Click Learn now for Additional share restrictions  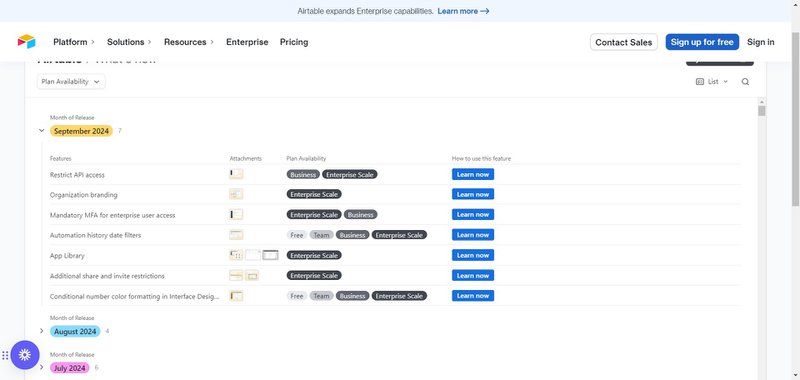[x=472, y=275]
